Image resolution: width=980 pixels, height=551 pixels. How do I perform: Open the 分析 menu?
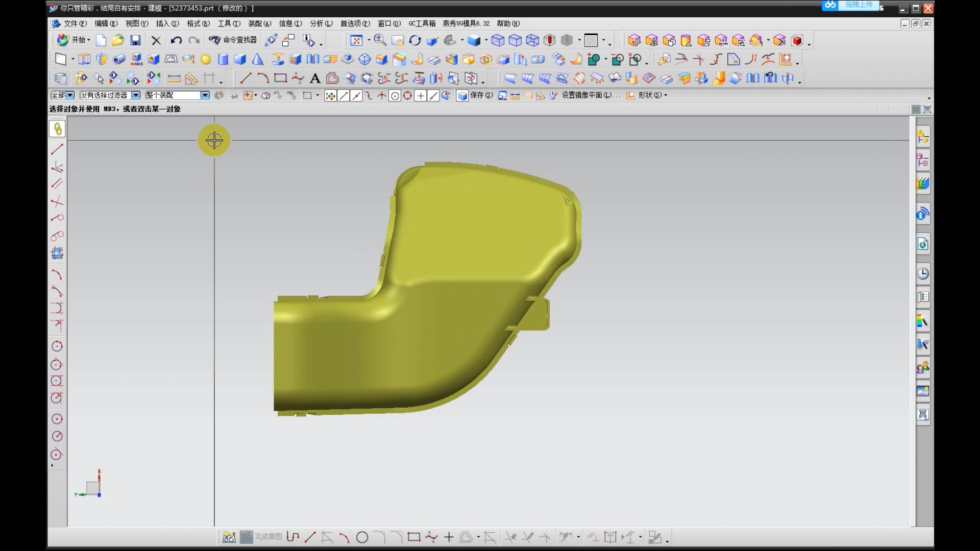tap(321, 23)
